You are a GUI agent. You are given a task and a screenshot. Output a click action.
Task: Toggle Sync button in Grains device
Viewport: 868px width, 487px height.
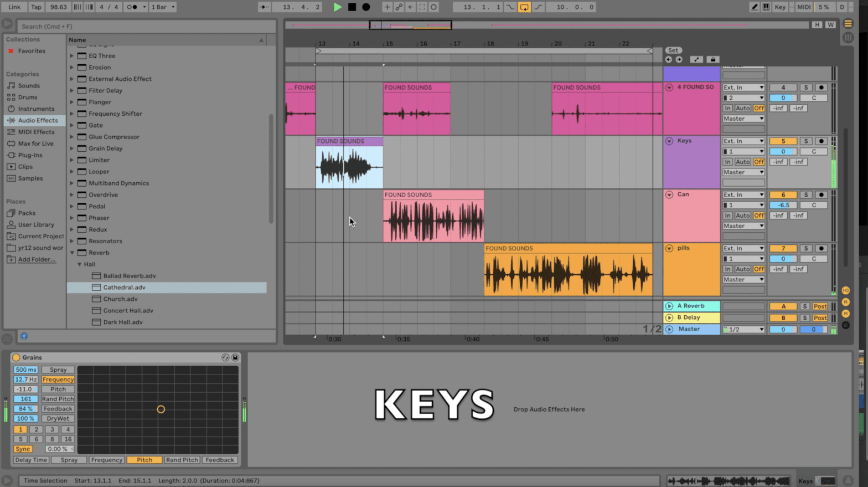(x=23, y=449)
